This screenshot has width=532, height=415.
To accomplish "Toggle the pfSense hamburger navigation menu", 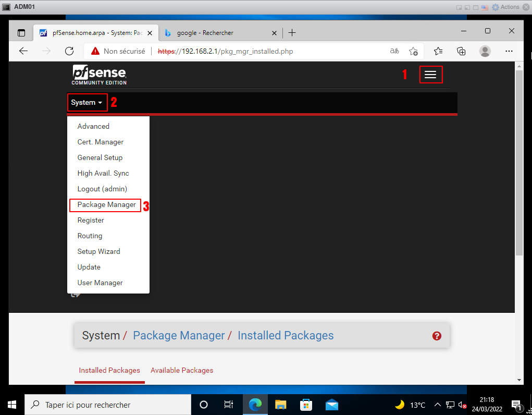I will (x=430, y=75).
